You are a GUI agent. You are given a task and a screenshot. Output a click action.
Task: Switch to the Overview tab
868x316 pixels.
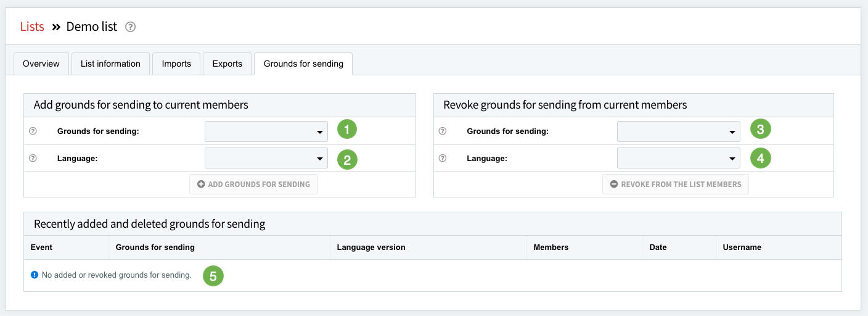41,64
